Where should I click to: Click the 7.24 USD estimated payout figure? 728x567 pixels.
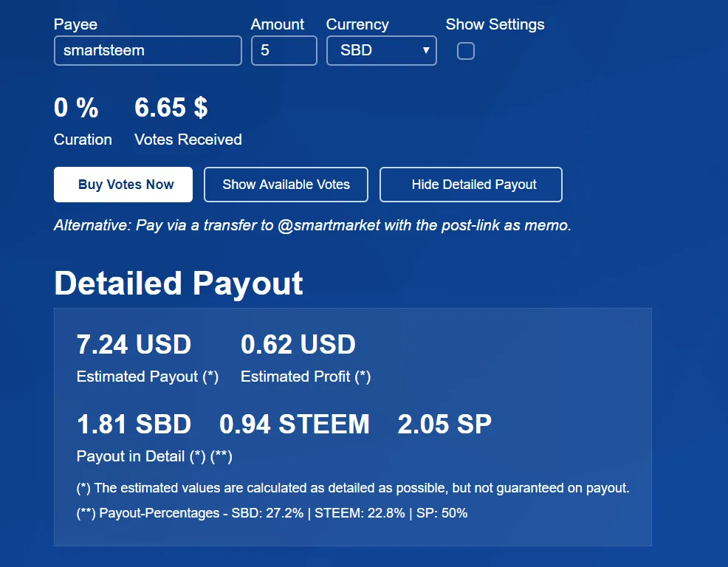coord(134,345)
